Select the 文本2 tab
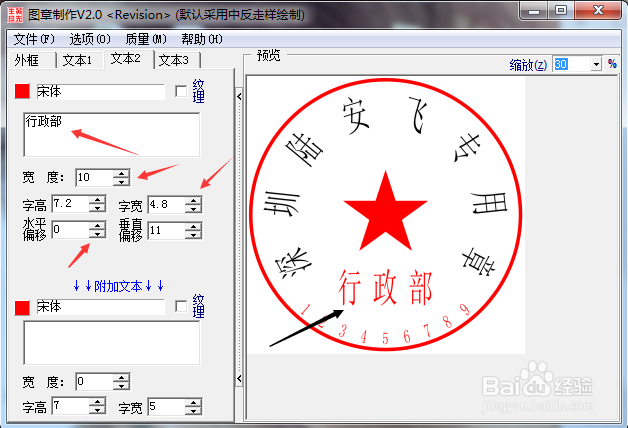The width and height of the screenshot is (628, 428). coord(129,59)
